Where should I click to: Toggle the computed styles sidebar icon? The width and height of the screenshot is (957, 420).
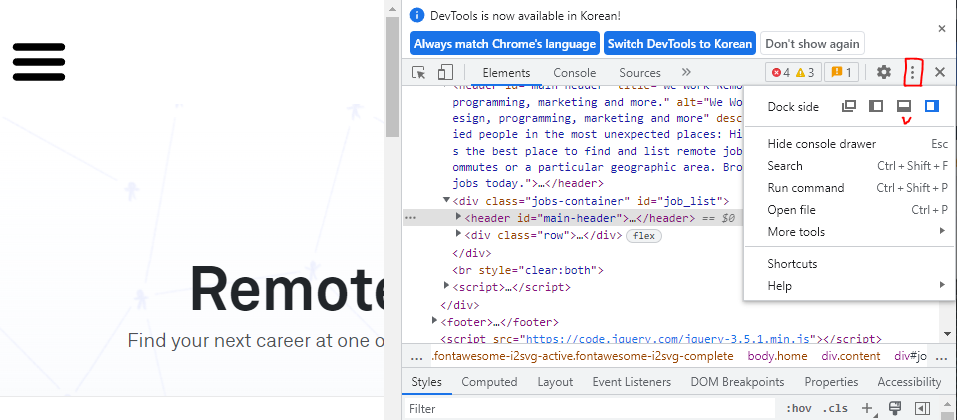tap(923, 408)
